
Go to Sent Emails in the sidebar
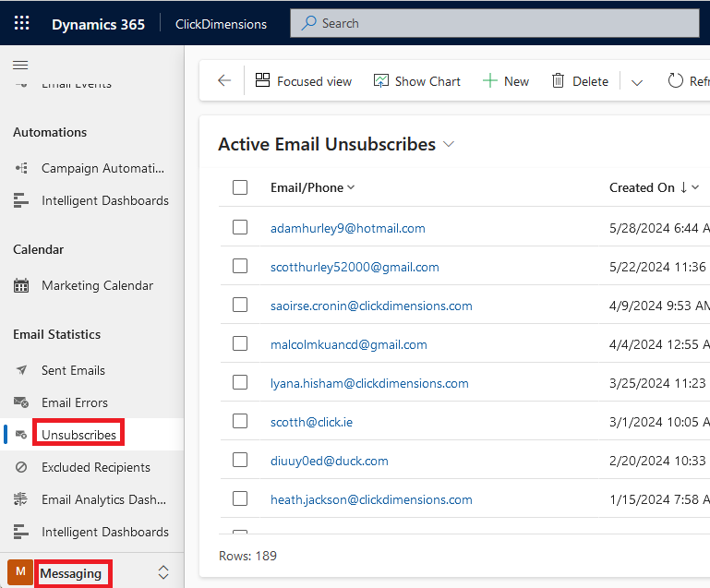tap(73, 370)
